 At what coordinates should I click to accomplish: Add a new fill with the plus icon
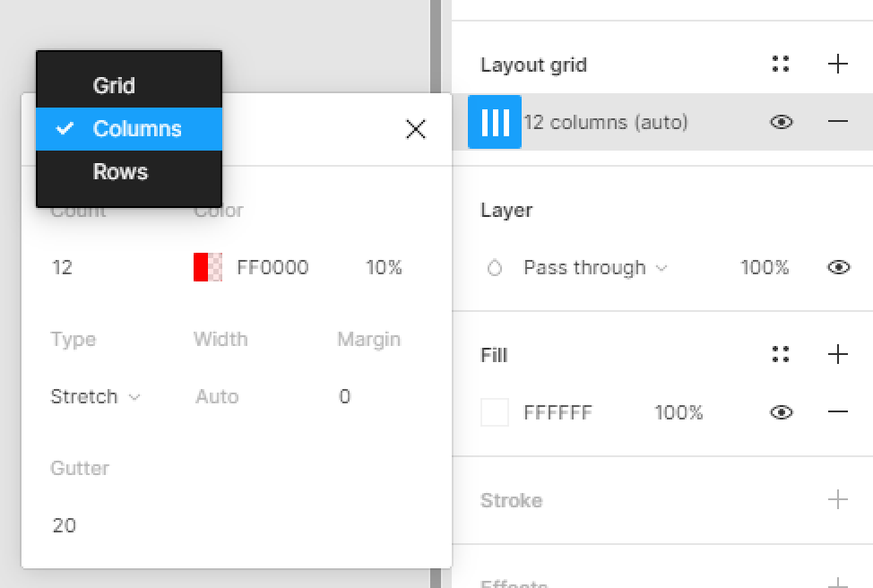click(x=837, y=354)
